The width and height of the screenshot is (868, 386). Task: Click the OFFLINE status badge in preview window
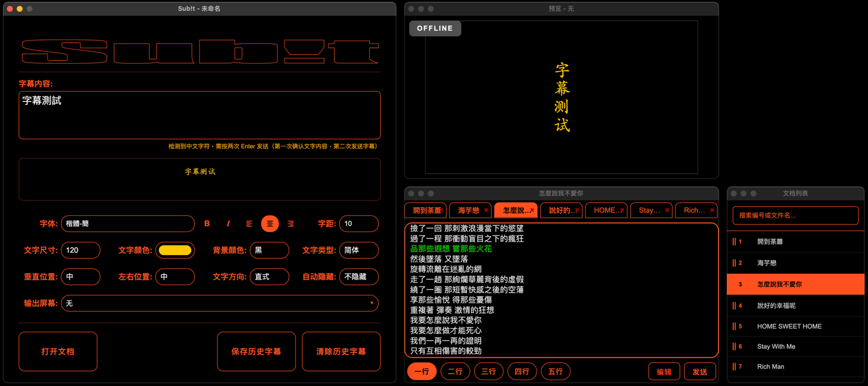tap(435, 28)
